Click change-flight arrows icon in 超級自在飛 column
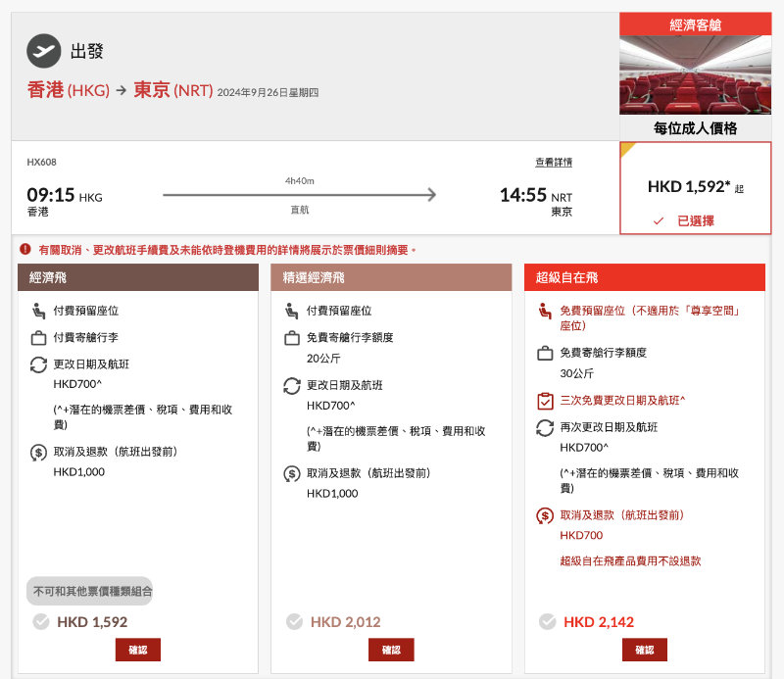 (545, 428)
